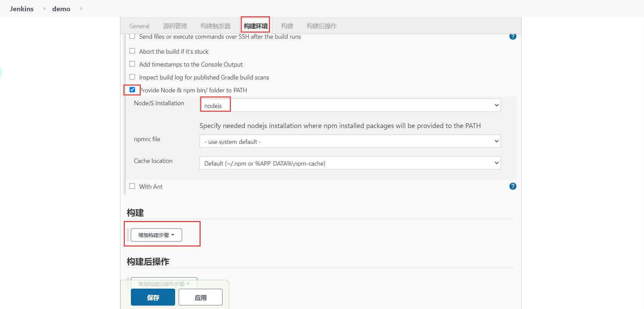Click breadcrumb arrow after Jenkins

pos(44,8)
